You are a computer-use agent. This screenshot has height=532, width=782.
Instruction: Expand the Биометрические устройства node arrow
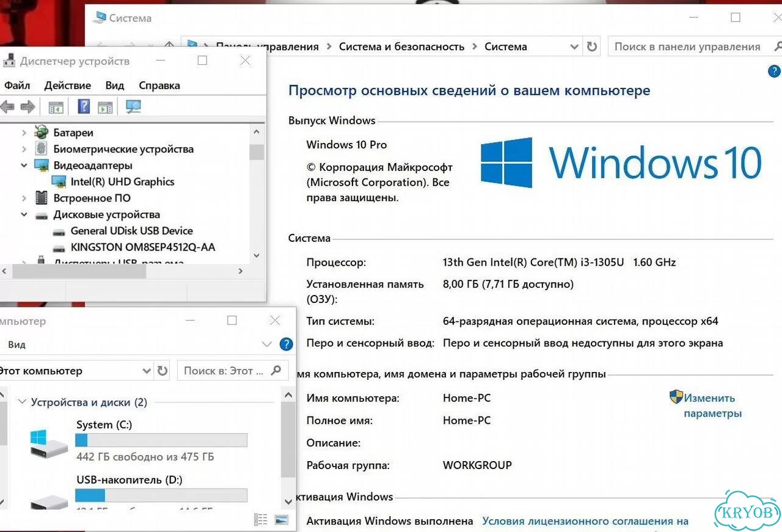coord(24,148)
